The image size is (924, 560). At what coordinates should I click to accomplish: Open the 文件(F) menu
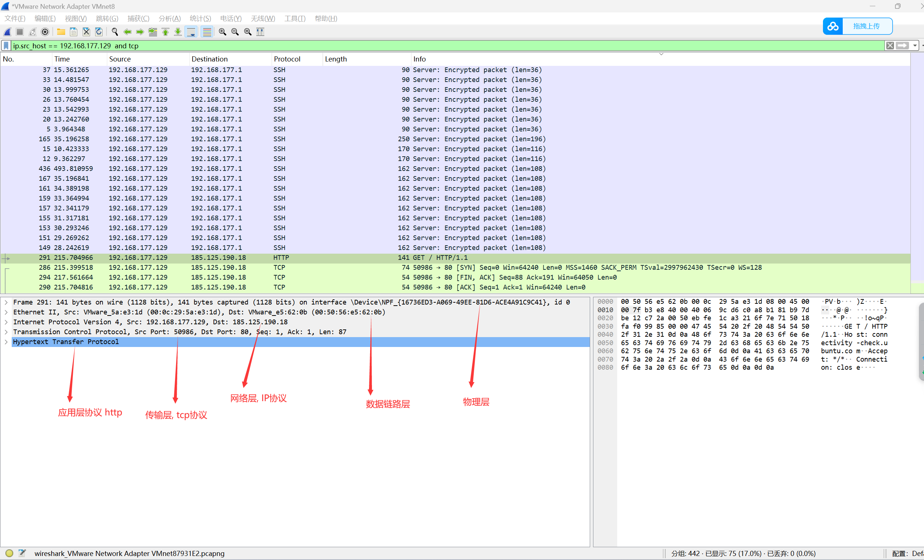[15, 18]
